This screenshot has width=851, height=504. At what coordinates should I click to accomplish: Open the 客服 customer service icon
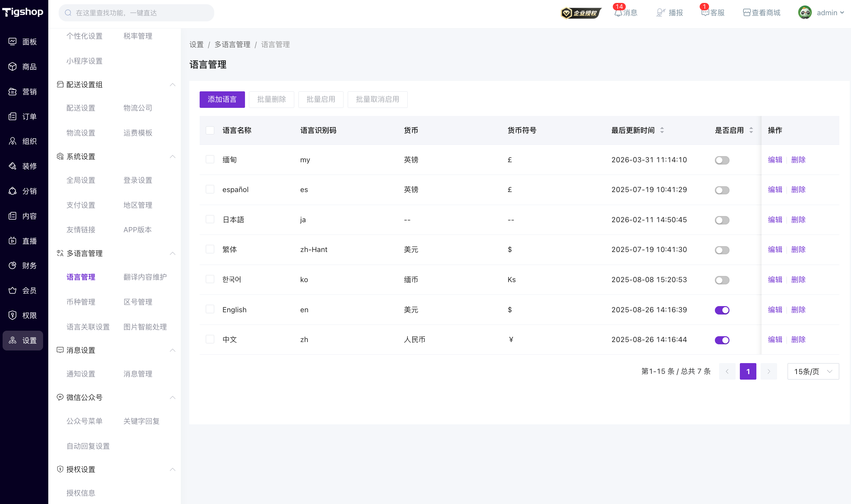[705, 13]
